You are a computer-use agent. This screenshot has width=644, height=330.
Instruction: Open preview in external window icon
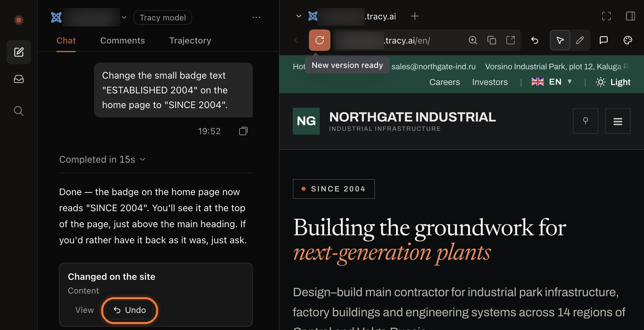(510, 40)
